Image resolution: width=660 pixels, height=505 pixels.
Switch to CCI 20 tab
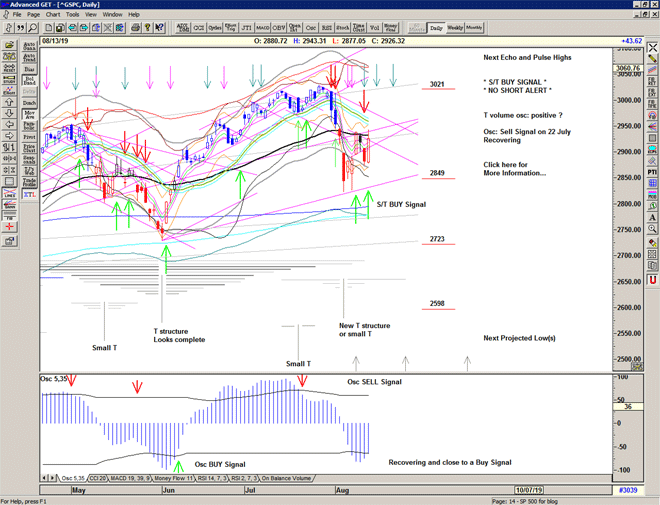(x=98, y=478)
